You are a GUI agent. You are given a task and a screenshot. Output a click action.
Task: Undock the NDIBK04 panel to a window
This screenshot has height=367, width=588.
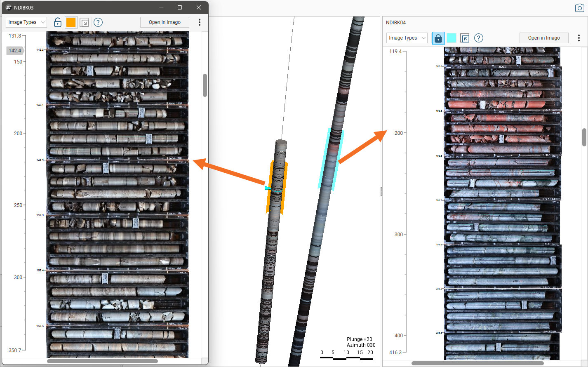tap(465, 38)
